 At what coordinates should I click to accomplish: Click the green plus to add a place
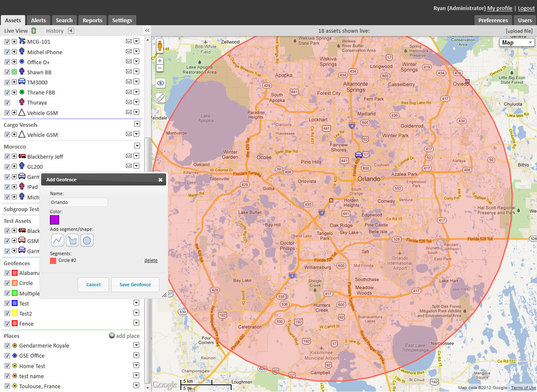[111, 335]
